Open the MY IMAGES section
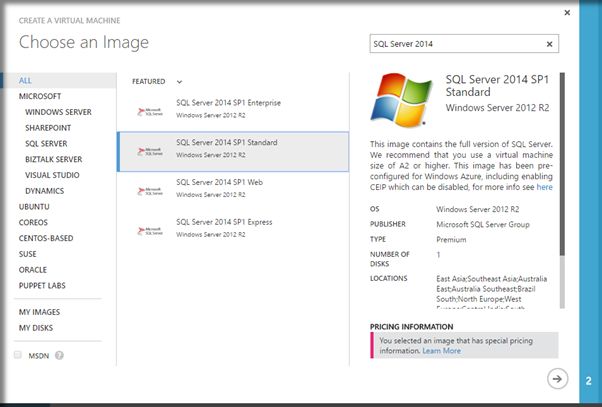 (39, 312)
